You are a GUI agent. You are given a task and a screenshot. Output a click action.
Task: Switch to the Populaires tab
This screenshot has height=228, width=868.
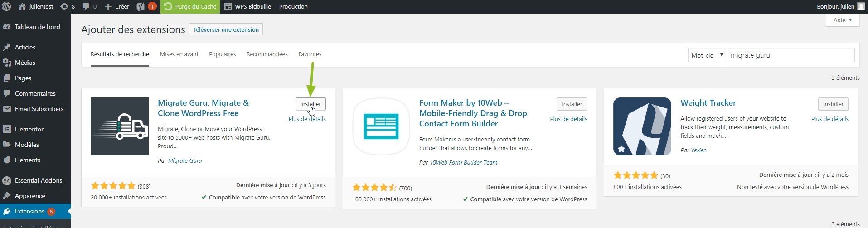(x=222, y=54)
